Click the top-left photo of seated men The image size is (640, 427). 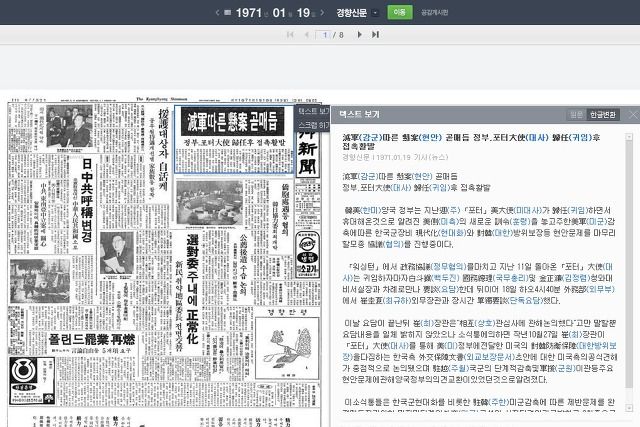point(70,126)
